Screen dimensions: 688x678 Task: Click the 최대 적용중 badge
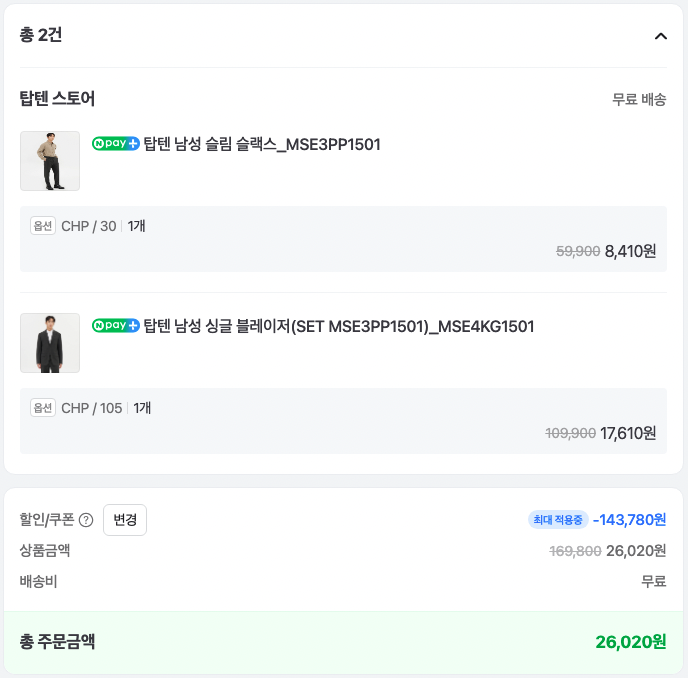[558, 520]
